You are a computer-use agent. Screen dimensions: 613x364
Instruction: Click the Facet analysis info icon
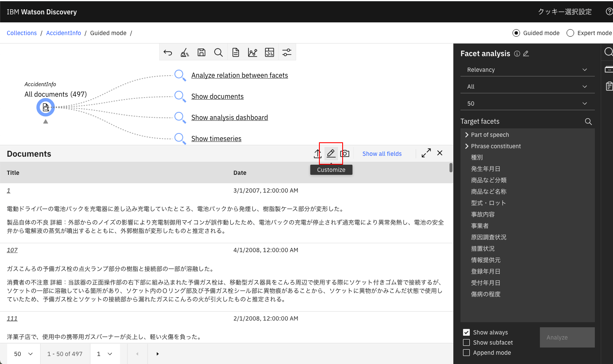(x=517, y=54)
